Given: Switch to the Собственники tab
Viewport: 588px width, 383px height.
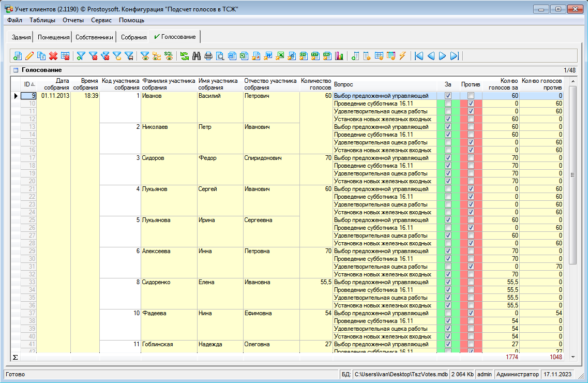Looking at the screenshot, I should coord(94,37).
